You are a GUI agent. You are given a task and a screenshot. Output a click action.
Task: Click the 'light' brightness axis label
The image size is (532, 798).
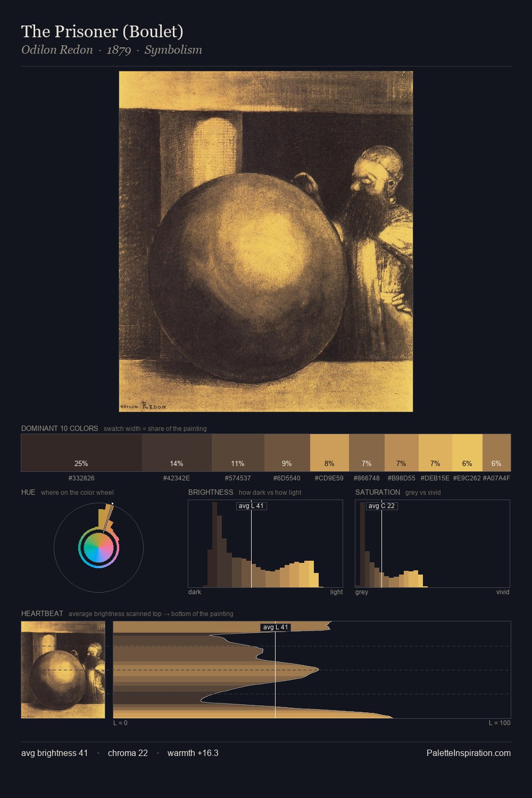click(x=336, y=592)
